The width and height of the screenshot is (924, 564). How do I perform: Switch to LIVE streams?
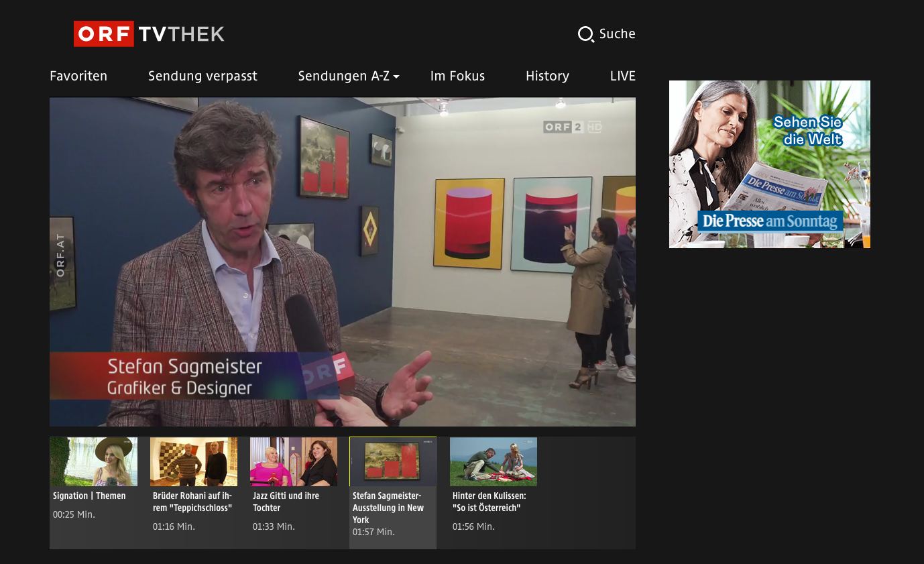pyautogui.click(x=622, y=76)
